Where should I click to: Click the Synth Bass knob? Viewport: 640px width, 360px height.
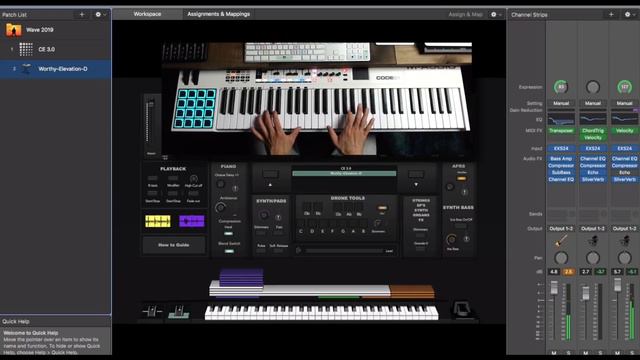coord(451,239)
